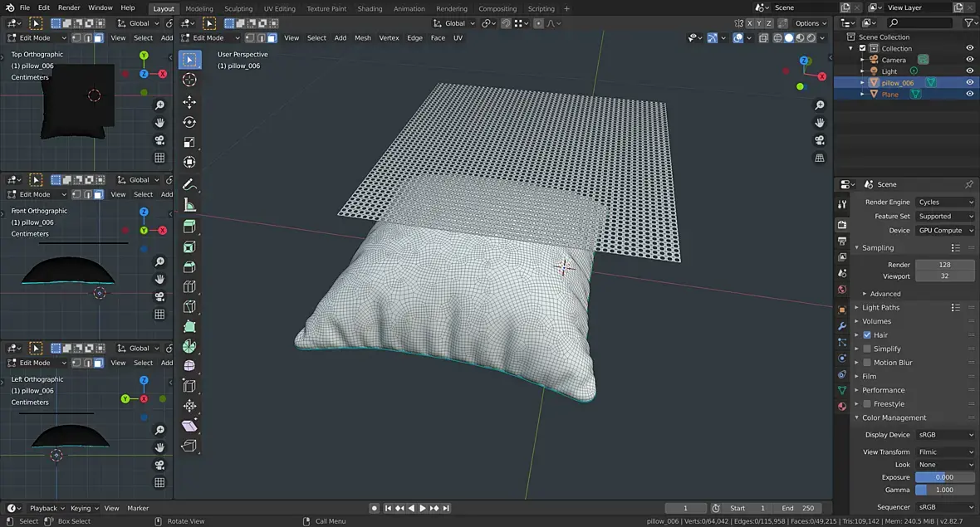The image size is (980, 527).
Task: Select the Loop Cut tool
Action: [189, 286]
